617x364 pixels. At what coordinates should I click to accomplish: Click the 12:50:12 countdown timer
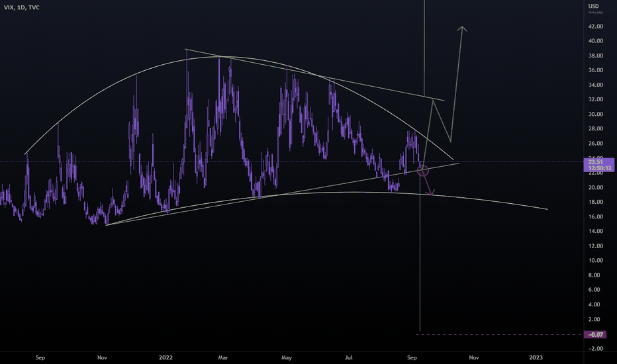coord(600,168)
